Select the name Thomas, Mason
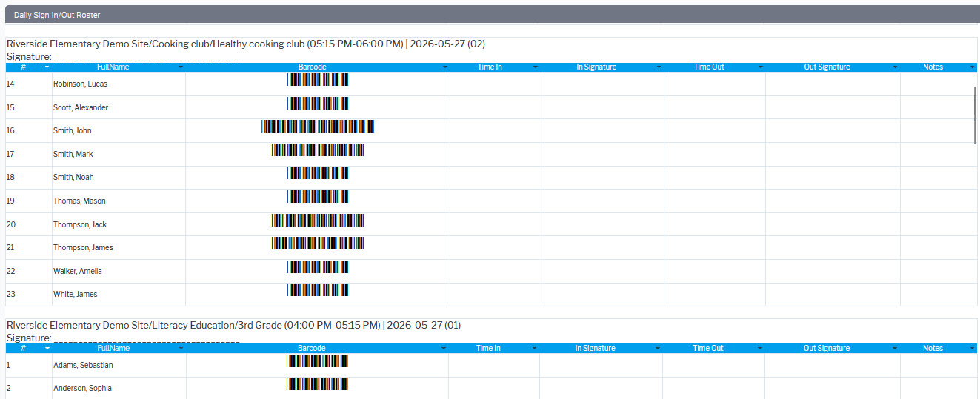 point(79,201)
